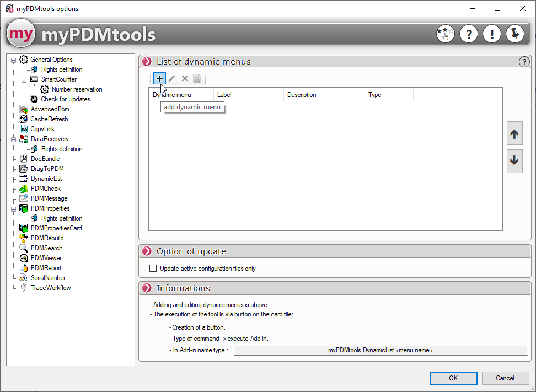Enable Update active configuration files only
The image size is (536, 392).
153,269
